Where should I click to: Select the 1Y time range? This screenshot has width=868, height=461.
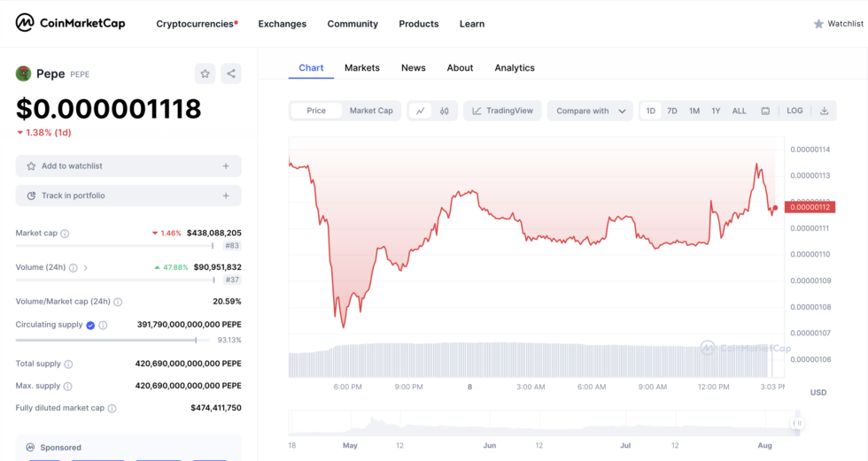[716, 111]
